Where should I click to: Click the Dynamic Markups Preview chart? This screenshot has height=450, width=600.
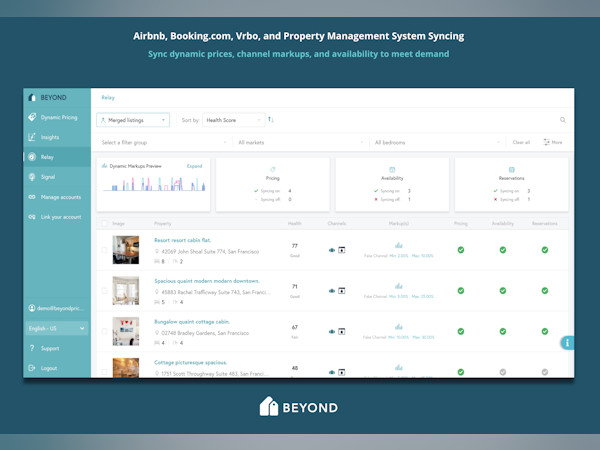pos(154,184)
